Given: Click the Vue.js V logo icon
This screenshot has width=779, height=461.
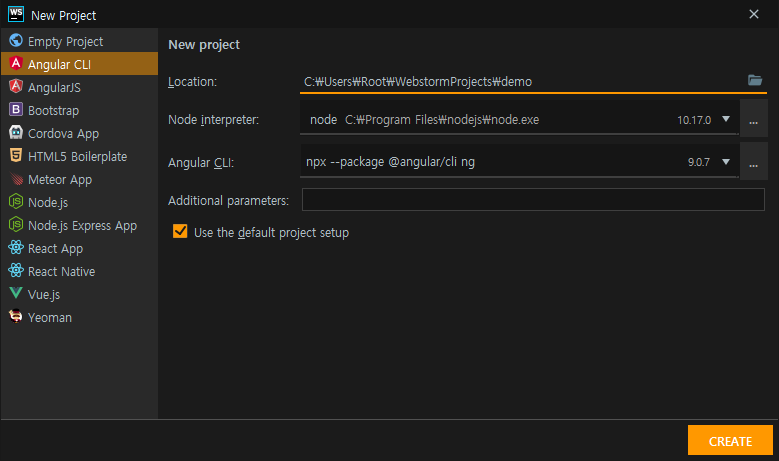Looking at the screenshot, I should [16, 293].
